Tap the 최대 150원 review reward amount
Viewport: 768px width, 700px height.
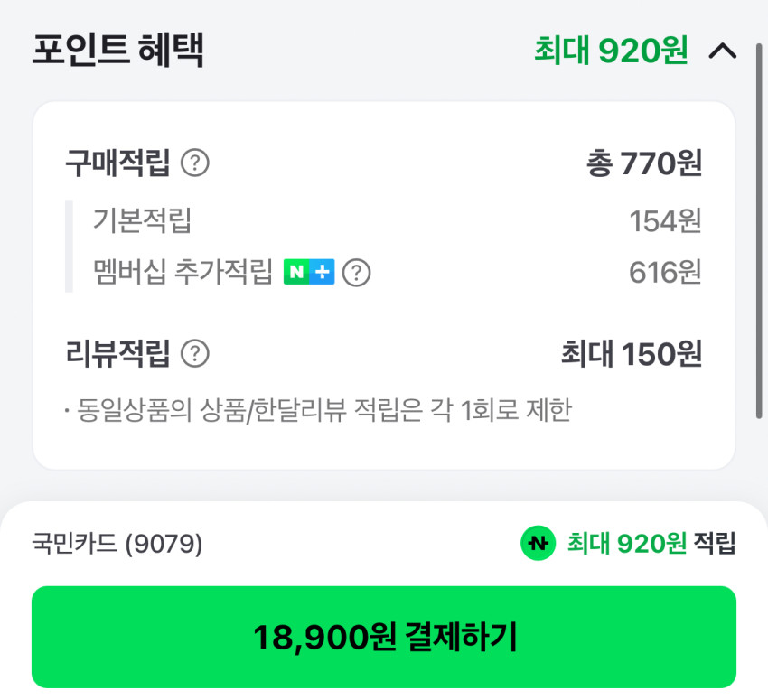coord(631,353)
